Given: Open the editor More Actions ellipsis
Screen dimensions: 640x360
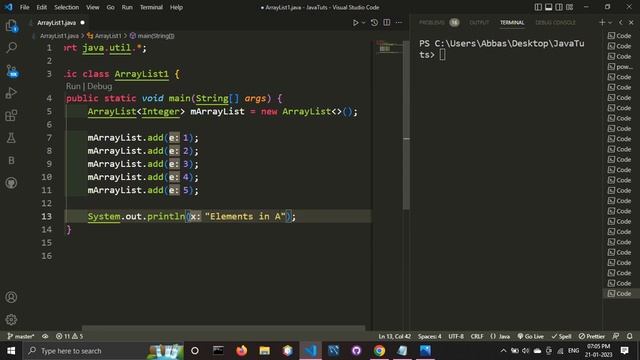Looking at the screenshot, I should pyautogui.click(x=399, y=23).
